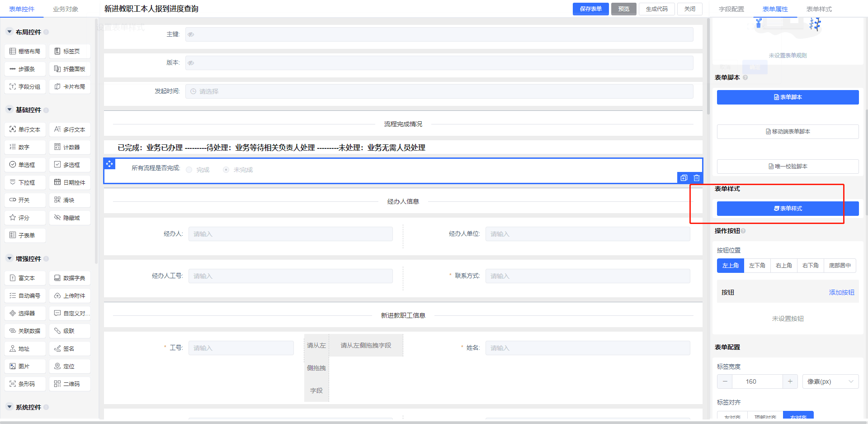Delete the selected field with trash icon

coord(697,178)
